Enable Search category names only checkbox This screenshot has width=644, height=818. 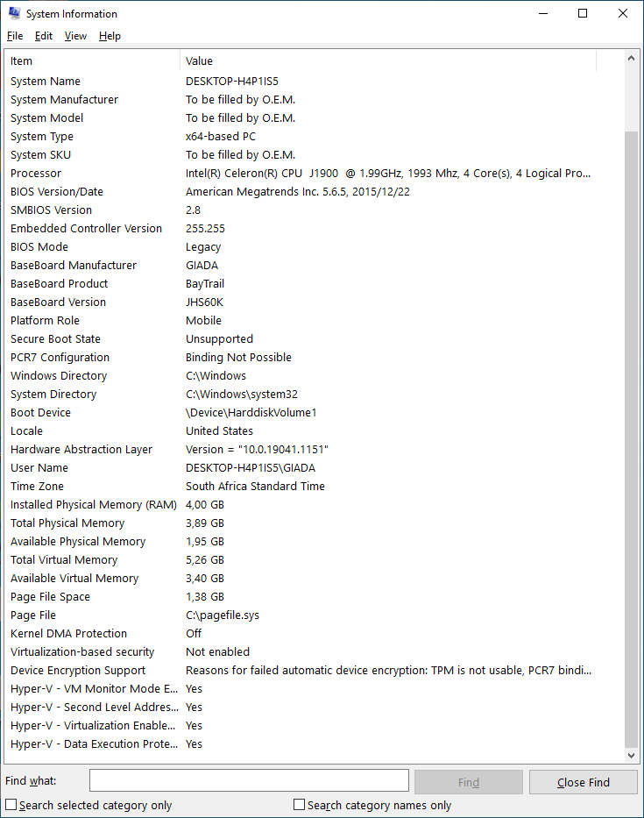(300, 805)
